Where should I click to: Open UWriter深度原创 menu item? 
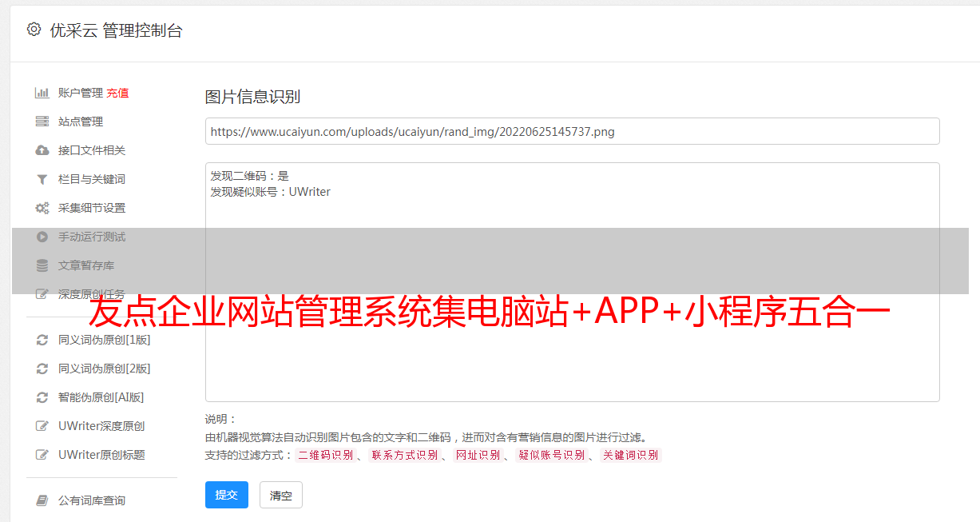pos(101,426)
